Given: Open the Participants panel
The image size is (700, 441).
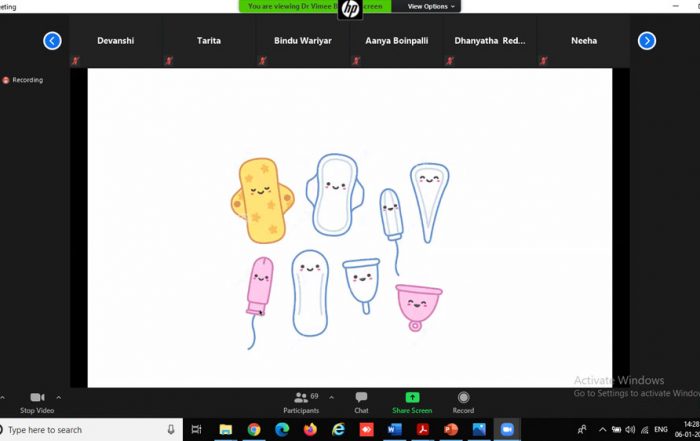Looking at the screenshot, I should click(300, 398).
